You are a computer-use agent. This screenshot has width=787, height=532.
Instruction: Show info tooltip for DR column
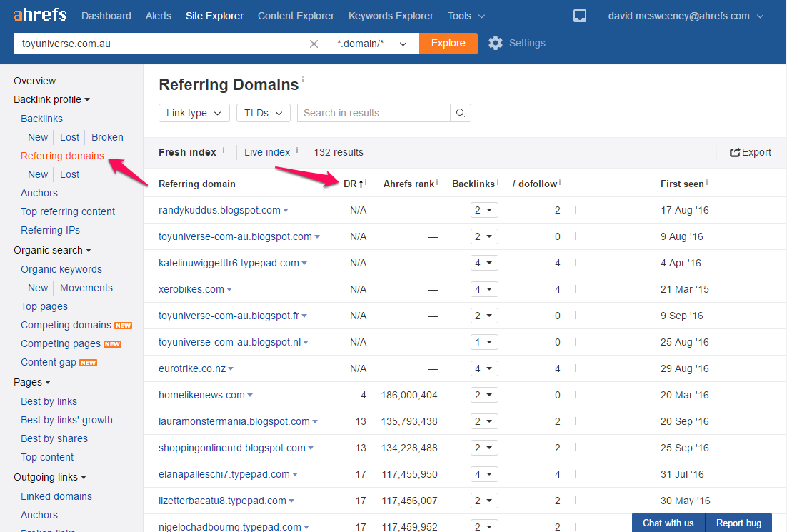tap(366, 182)
